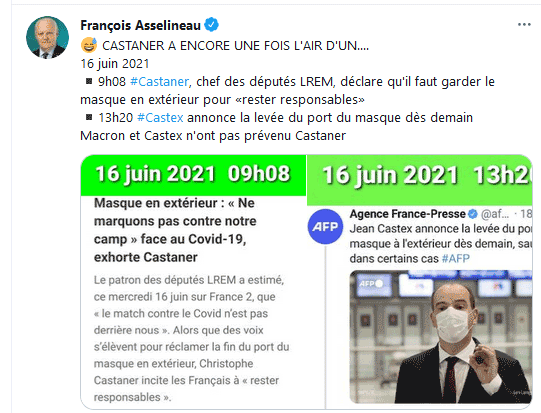Open François Asselineau's profile name
This screenshot has height=413, width=541.
[x=140, y=25]
